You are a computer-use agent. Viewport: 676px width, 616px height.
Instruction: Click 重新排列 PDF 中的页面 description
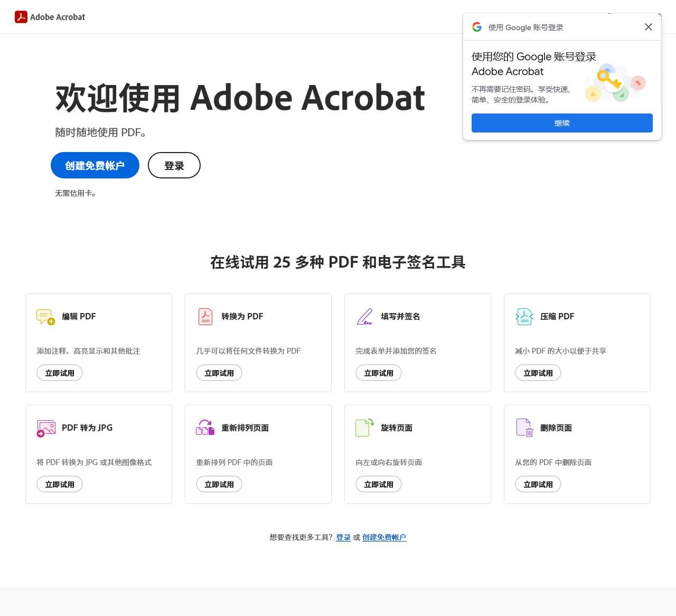(x=234, y=462)
